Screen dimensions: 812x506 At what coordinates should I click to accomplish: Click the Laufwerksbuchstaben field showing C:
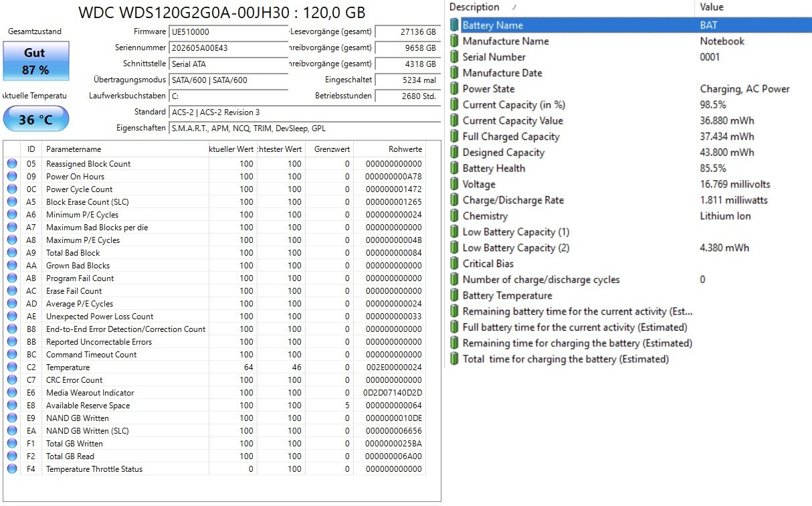[228, 96]
